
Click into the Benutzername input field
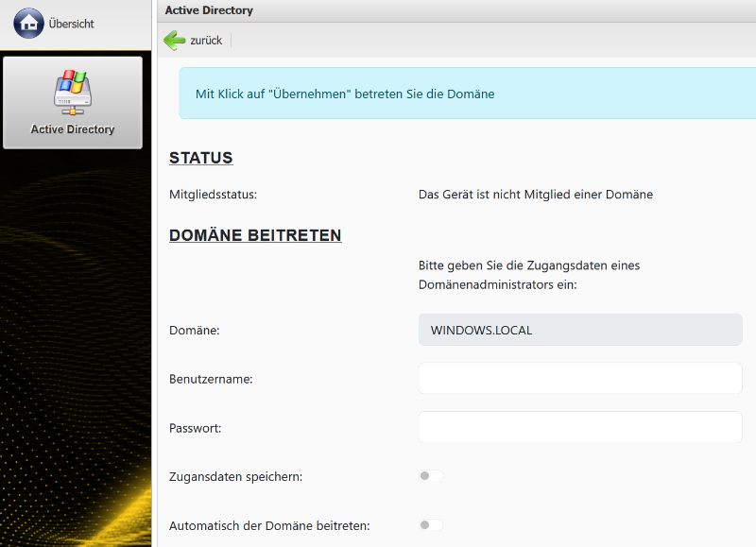579,378
